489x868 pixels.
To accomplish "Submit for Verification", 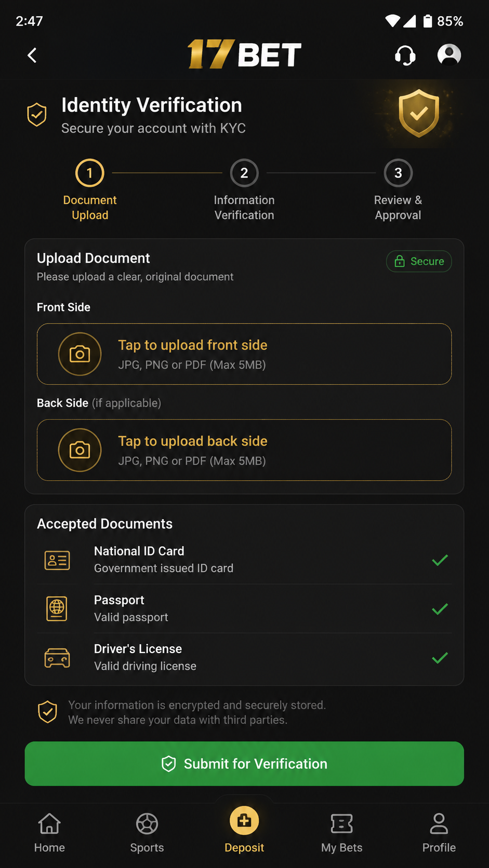I will click(244, 764).
